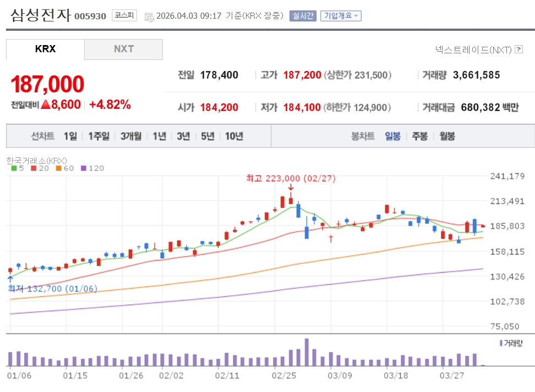Click the 최저 132,700 arrow marker

[x=10, y=279]
